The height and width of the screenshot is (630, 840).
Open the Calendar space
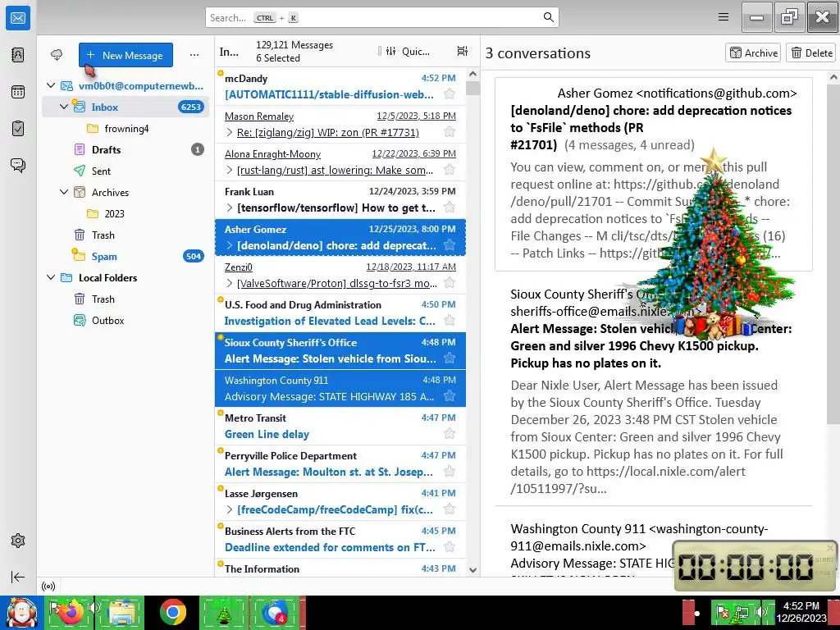tap(18, 92)
